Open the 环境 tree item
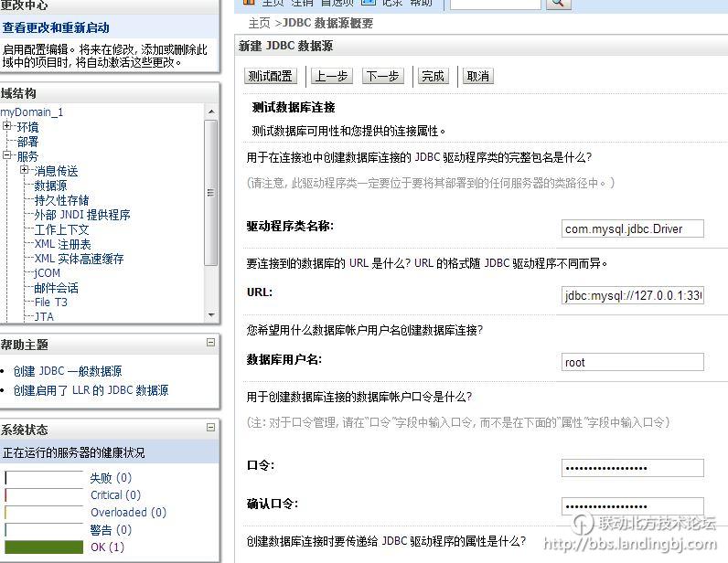 click(x=27, y=127)
